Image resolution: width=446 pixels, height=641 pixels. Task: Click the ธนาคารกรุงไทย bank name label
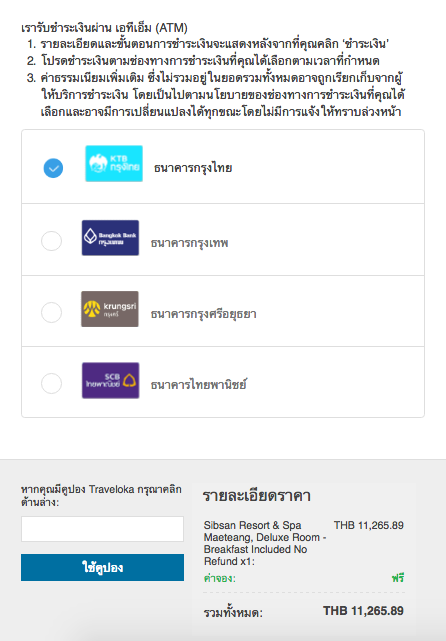pyautogui.click(x=193, y=168)
